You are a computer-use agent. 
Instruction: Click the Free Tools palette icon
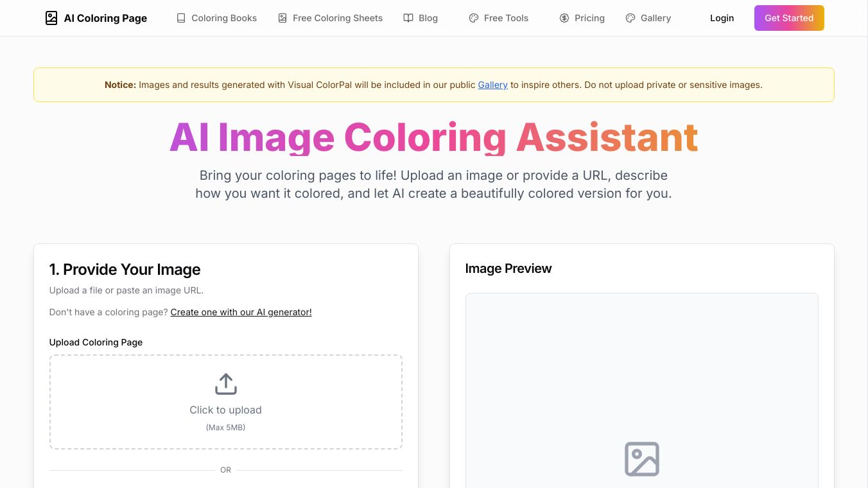(x=474, y=18)
